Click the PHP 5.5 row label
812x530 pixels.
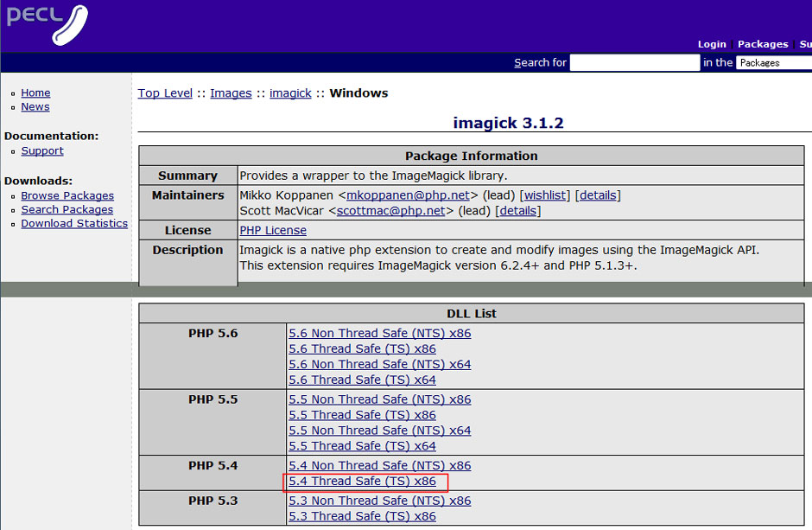click(213, 399)
